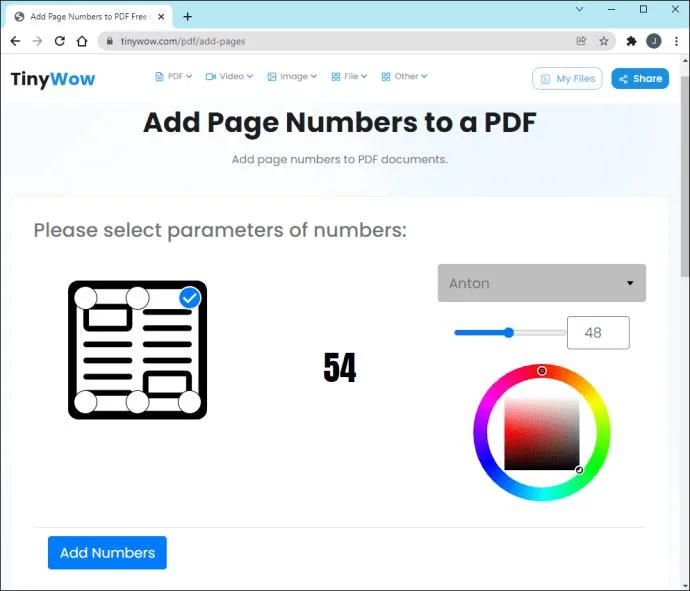This screenshot has width=690, height=591.
Task: Click the browser forward arrow
Action: click(x=37, y=41)
